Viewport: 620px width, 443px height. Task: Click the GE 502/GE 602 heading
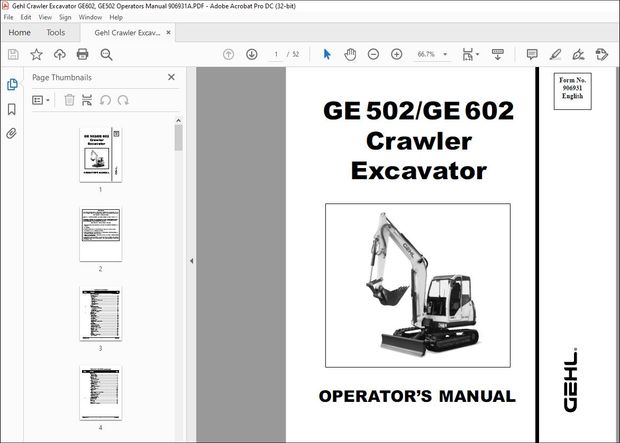tap(418, 110)
